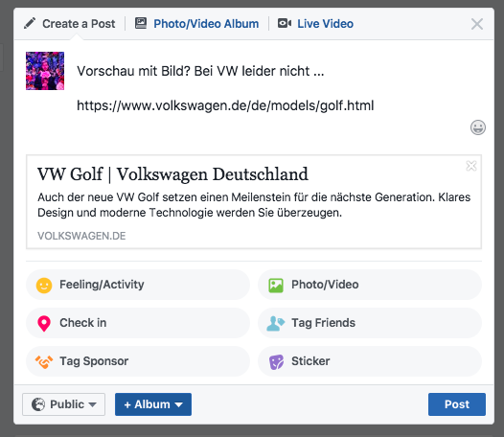
Task: Click the pink Check in location pin
Action: click(x=44, y=324)
